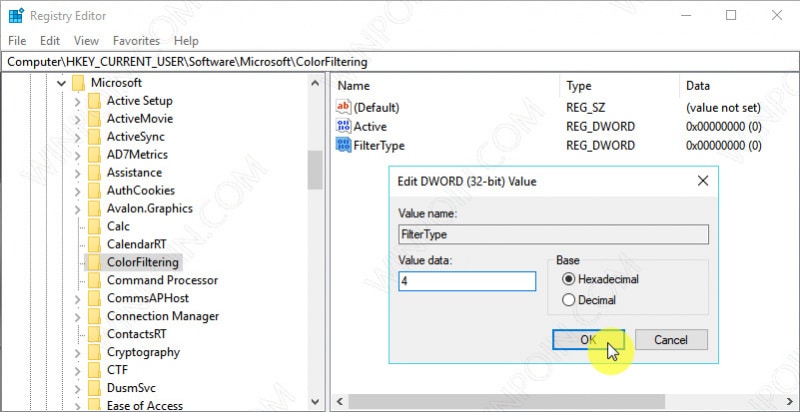Open the View menu

(x=86, y=41)
